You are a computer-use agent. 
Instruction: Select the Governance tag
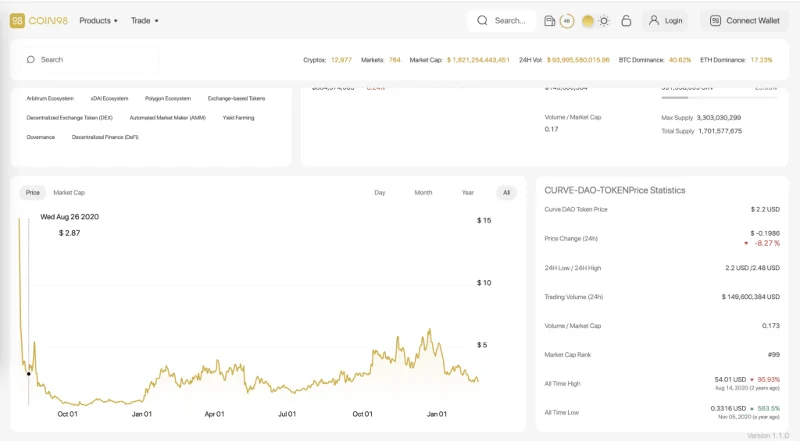40,137
